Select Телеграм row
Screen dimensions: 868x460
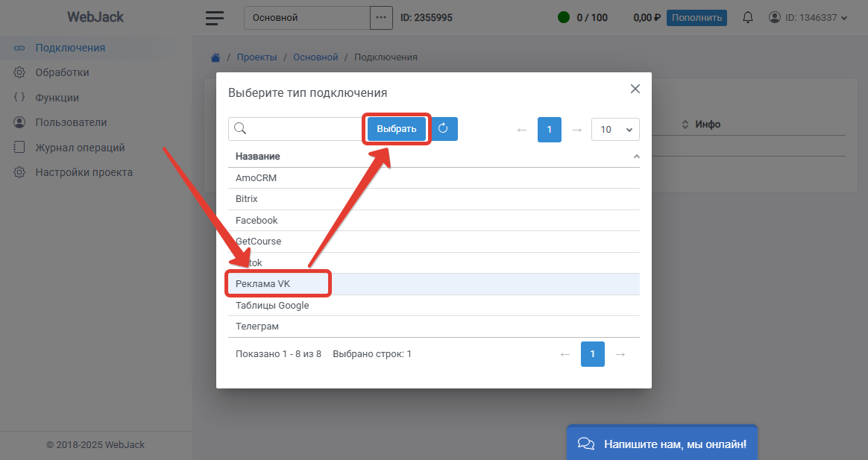434,327
